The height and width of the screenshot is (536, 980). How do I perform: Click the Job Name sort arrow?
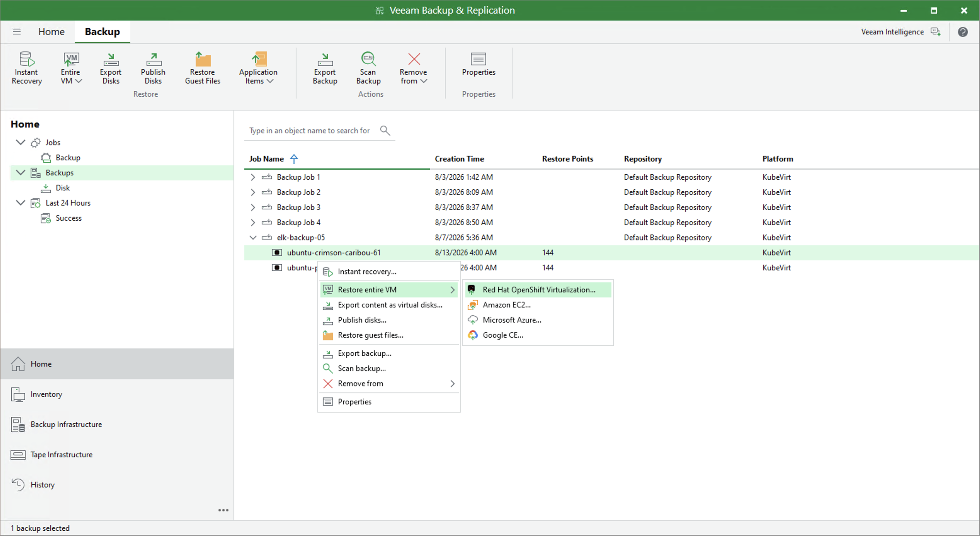point(294,159)
